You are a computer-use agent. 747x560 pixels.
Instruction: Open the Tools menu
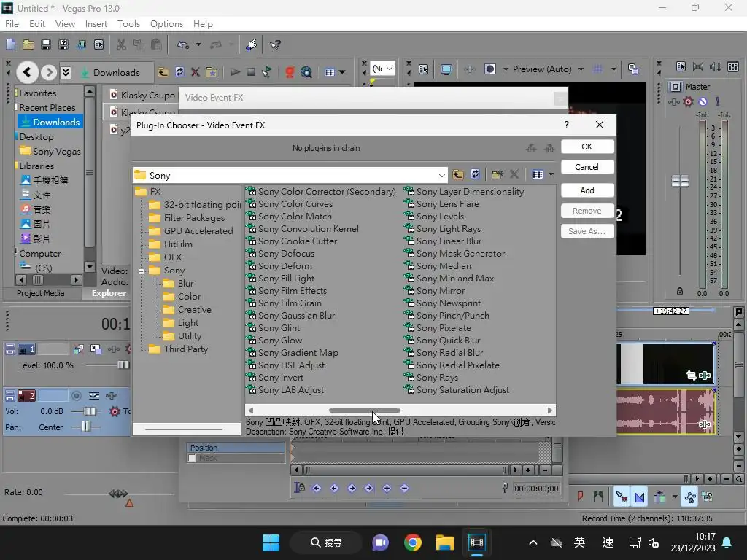coord(128,24)
